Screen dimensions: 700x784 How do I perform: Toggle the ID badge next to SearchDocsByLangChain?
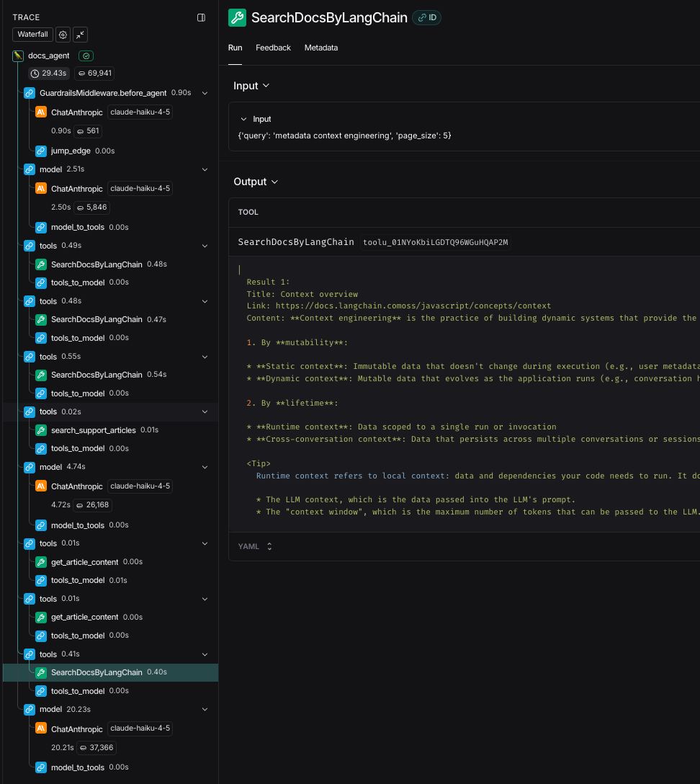[x=426, y=18]
